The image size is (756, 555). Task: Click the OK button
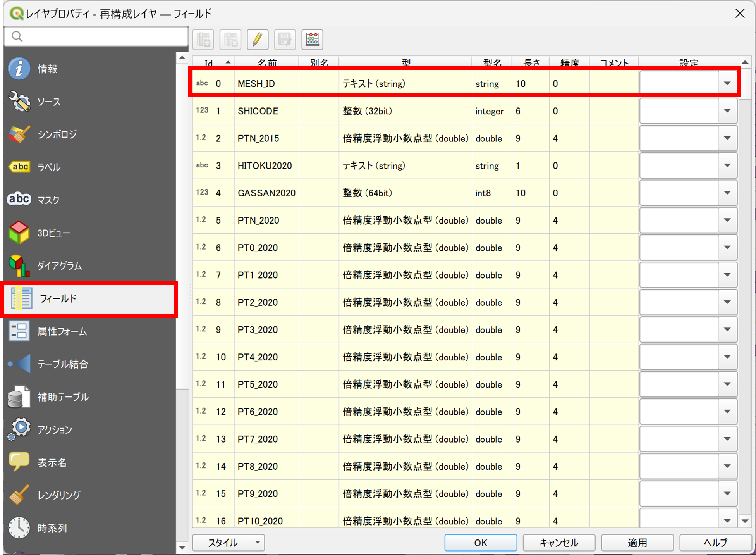click(x=481, y=543)
